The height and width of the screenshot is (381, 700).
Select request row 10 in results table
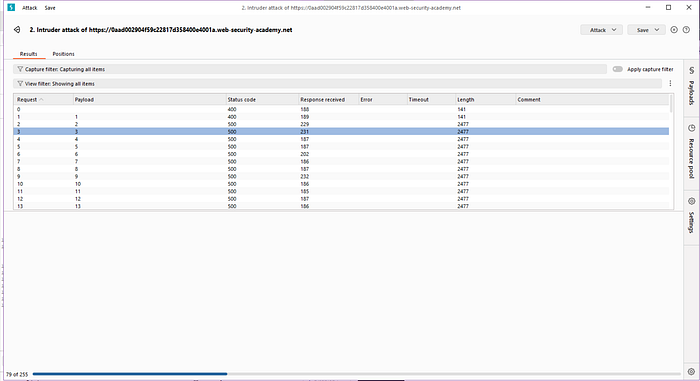(342, 184)
